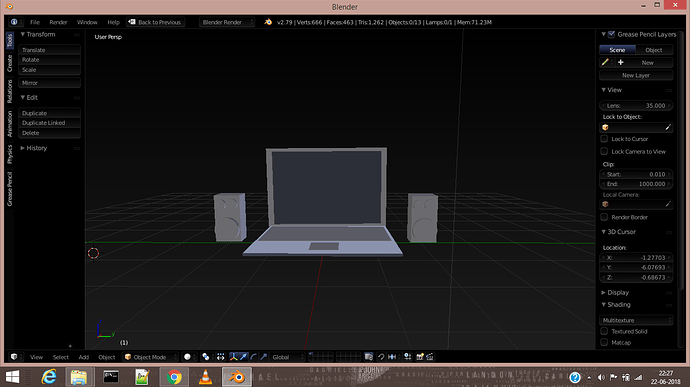690x387 pixels.
Task: Open the Multitexture shading dropdown
Action: point(636,320)
